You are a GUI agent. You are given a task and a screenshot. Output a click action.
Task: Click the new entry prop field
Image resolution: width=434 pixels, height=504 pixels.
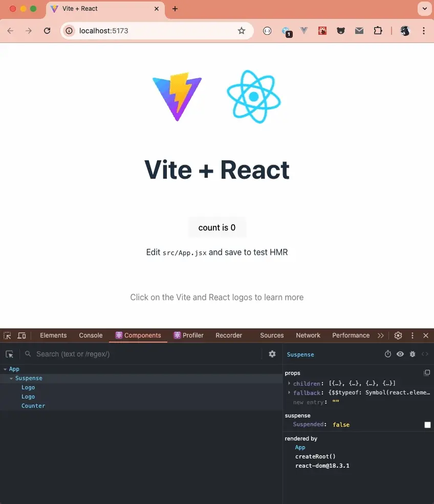coord(308,402)
